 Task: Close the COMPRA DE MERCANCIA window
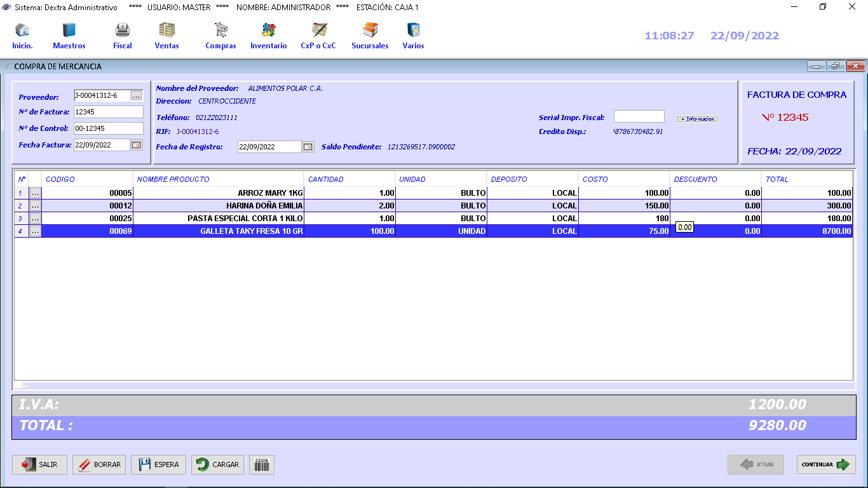[x=856, y=66]
